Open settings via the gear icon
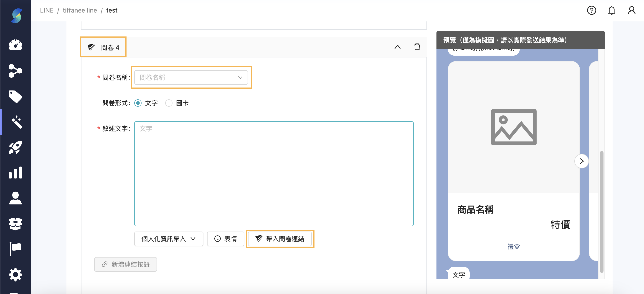The width and height of the screenshot is (644, 294). click(15, 274)
